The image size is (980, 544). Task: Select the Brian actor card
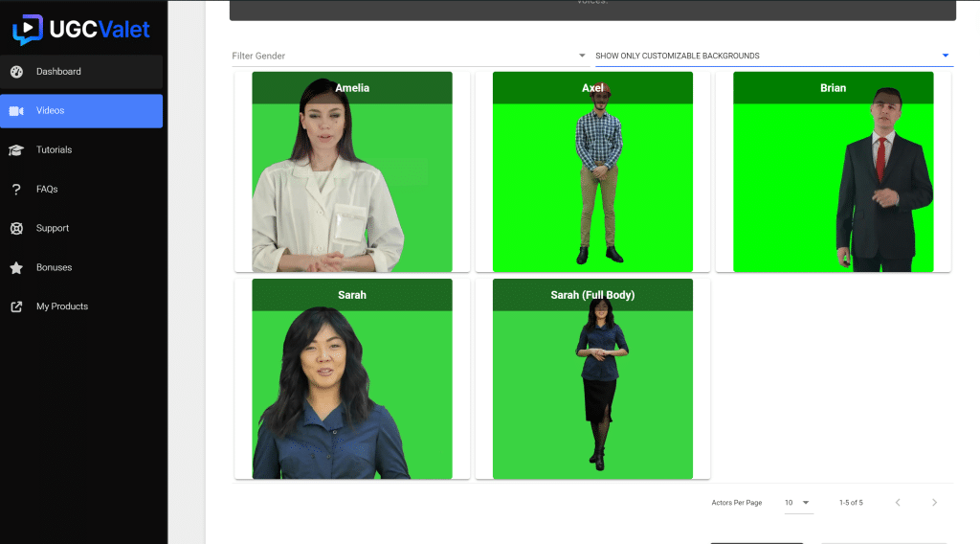834,172
